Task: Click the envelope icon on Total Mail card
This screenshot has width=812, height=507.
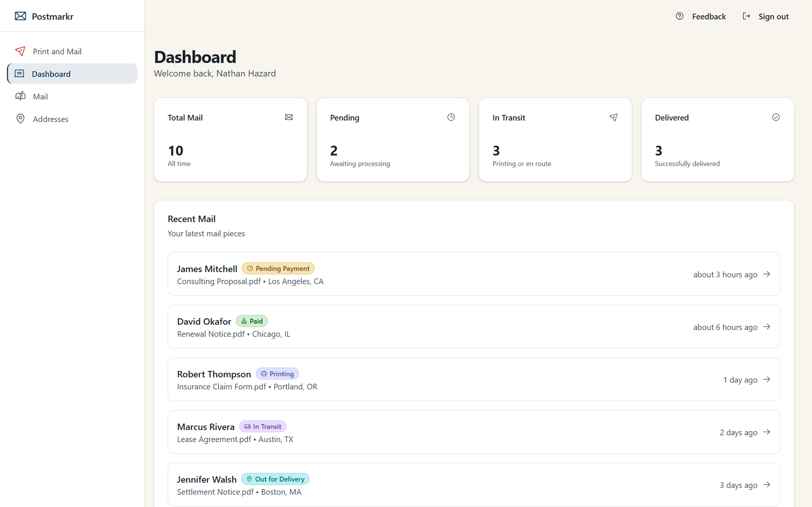Action: point(289,117)
